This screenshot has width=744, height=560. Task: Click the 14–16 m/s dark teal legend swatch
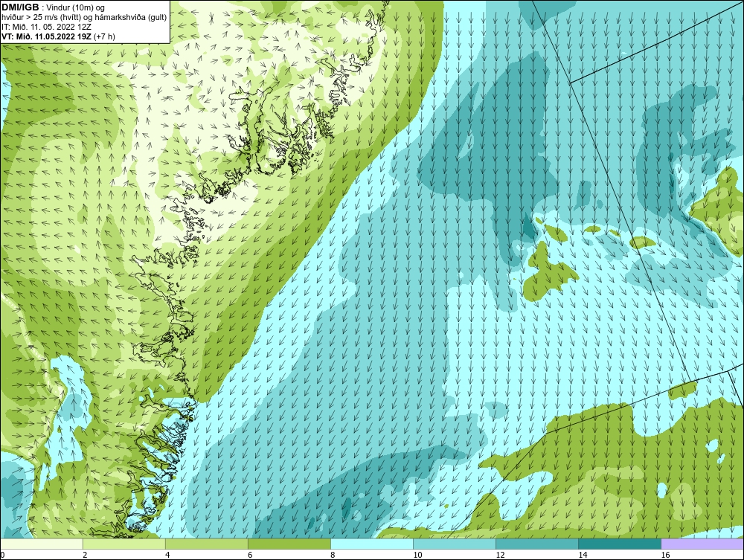[x=619, y=544]
